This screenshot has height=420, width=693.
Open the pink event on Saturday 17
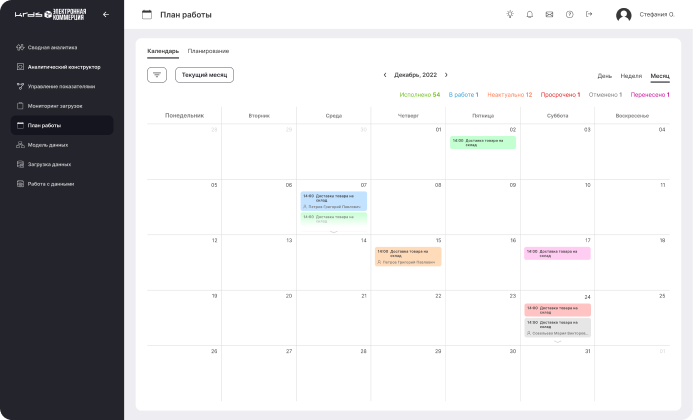click(x=557, y=253)
